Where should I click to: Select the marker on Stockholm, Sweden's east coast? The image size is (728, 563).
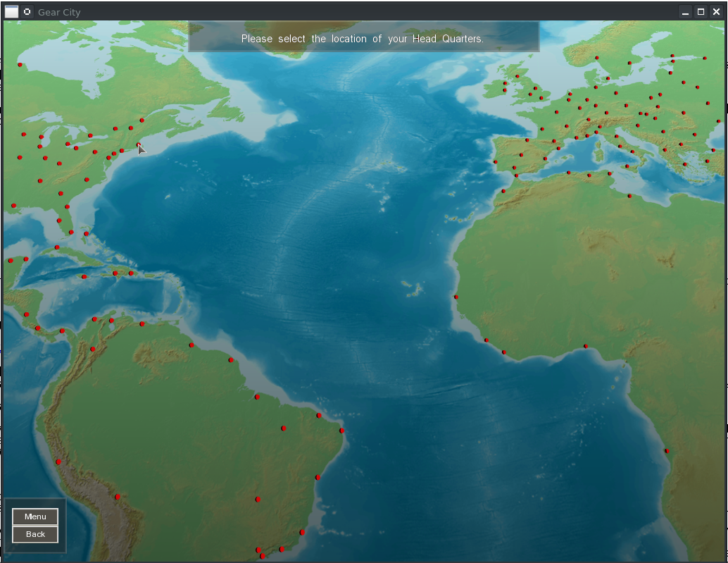(629, 63)
